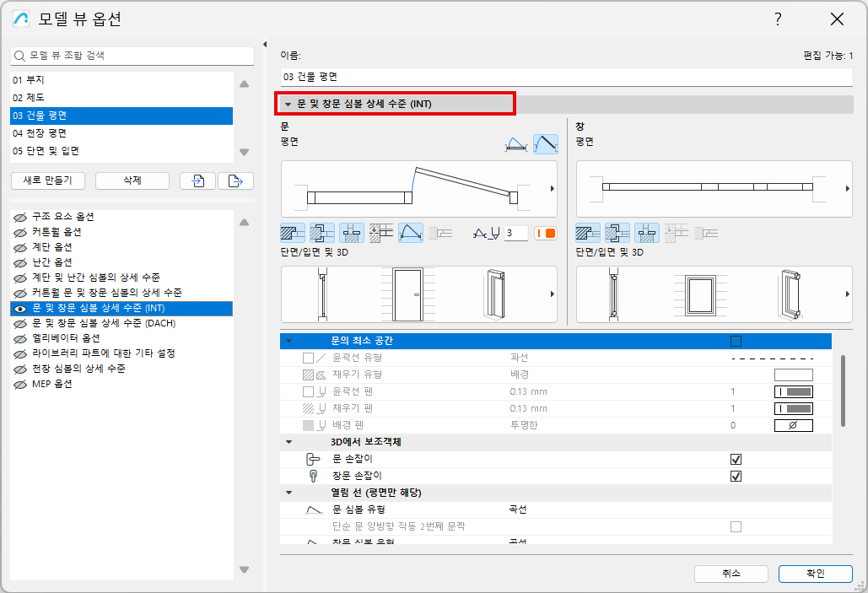This screenshot has height=593, width=868.
Task: Click the settings list vertical scrollbar
Action: (843, 391)
